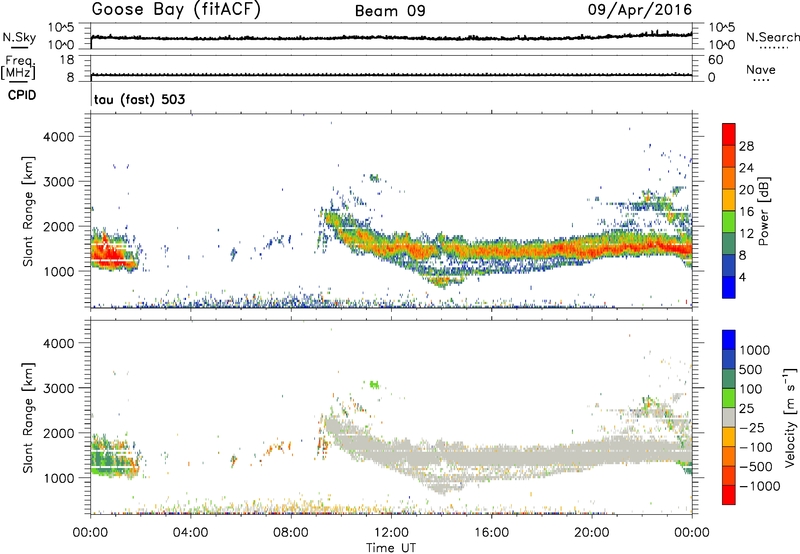Click the -500 tick on velocity colorbar
This screenshot has width=800, height=554.
[x=755, y=467]
